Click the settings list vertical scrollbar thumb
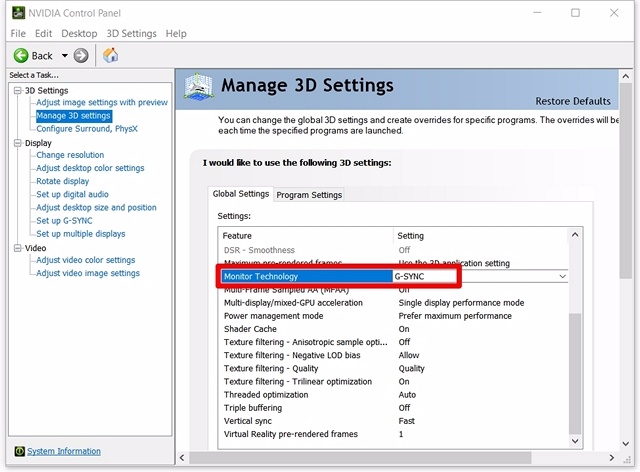This screenshot has width=640, height=472. tap(575, 374)
